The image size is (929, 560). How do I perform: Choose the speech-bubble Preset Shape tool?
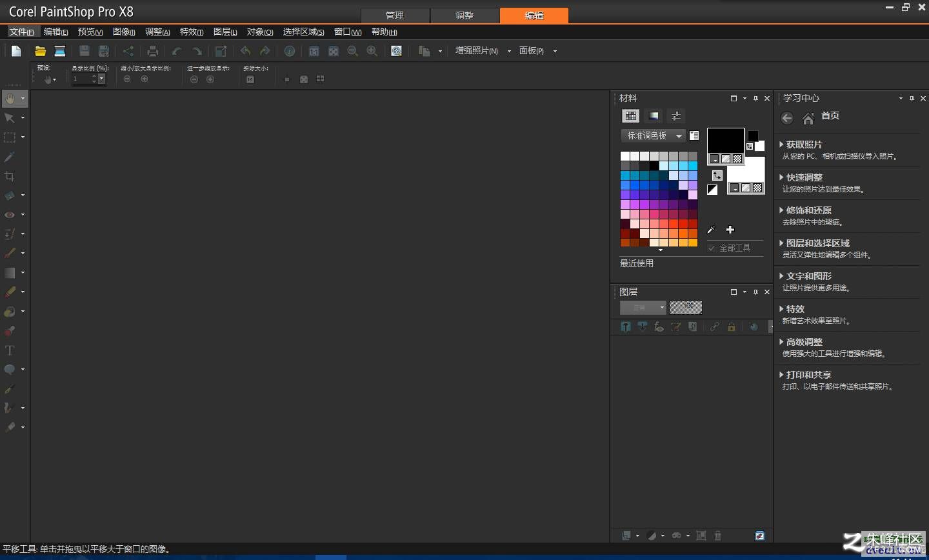(10, 370)
